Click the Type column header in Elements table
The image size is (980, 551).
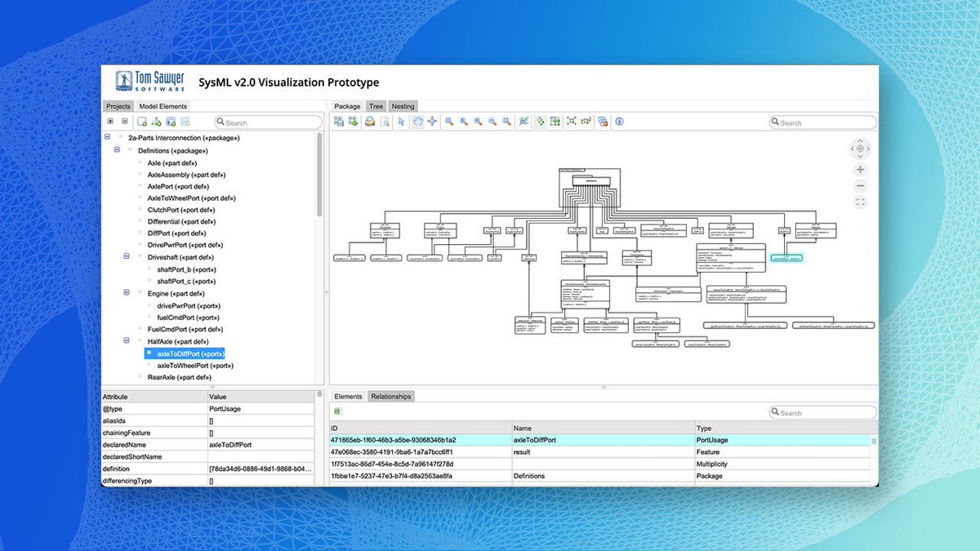[782, 428]
